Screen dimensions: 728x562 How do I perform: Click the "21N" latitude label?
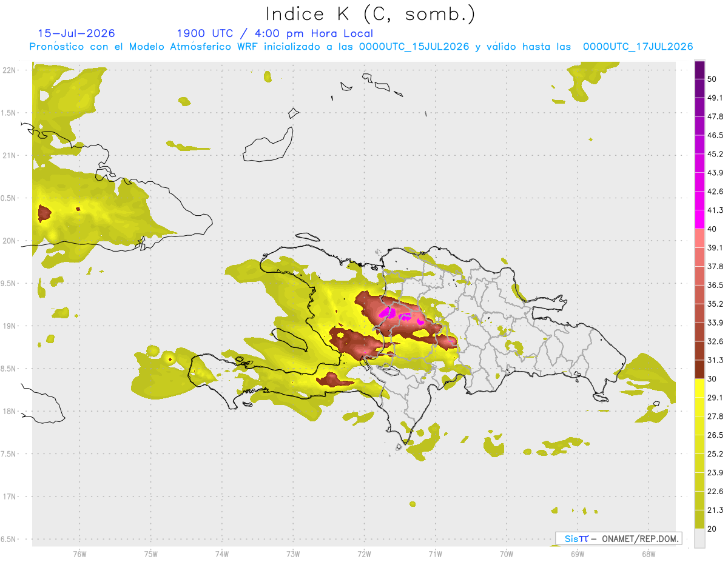[10, 155]
